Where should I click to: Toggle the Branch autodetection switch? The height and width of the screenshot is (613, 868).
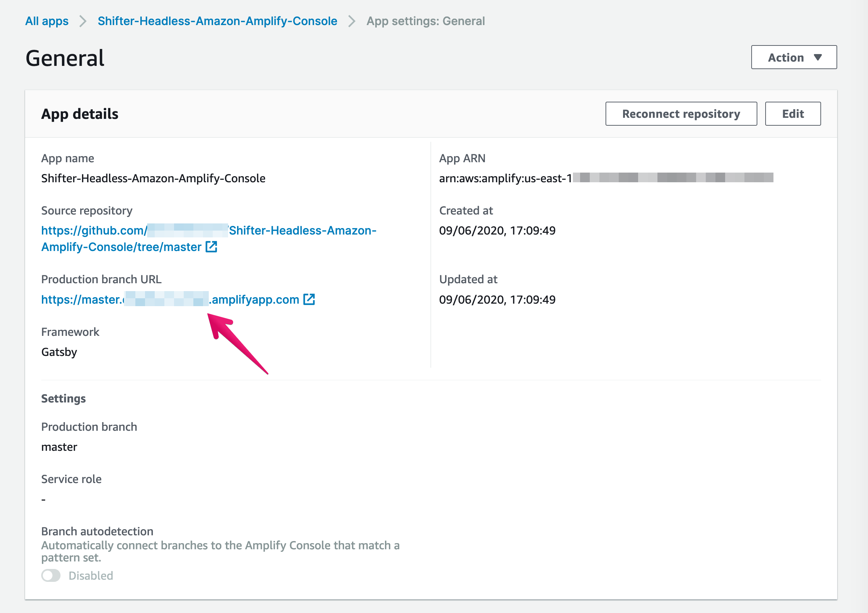(51, 576)
